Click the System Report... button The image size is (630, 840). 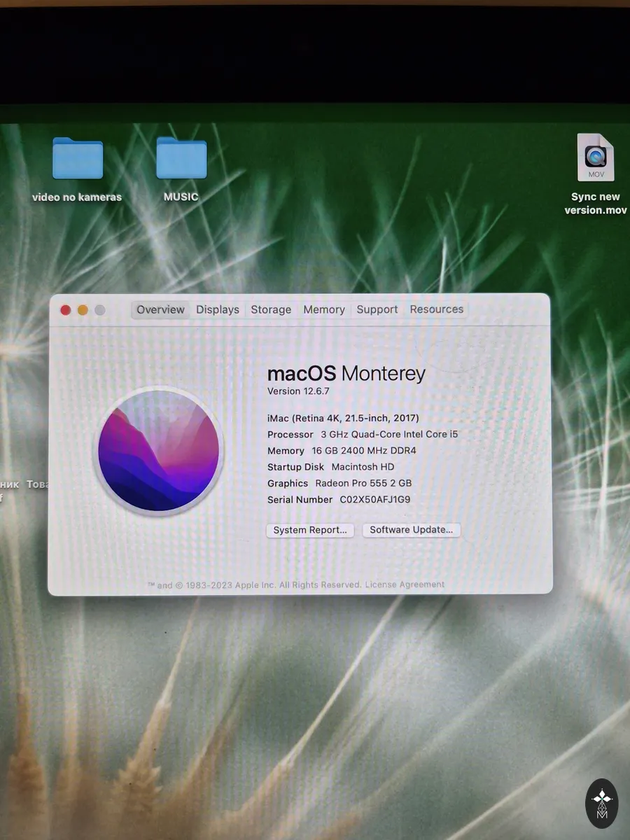point(310,530)
